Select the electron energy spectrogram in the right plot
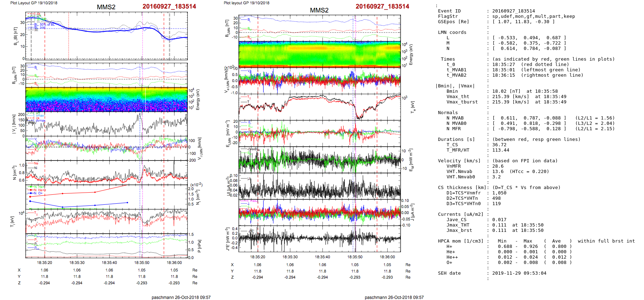644x300 pixels. (320, 54)
